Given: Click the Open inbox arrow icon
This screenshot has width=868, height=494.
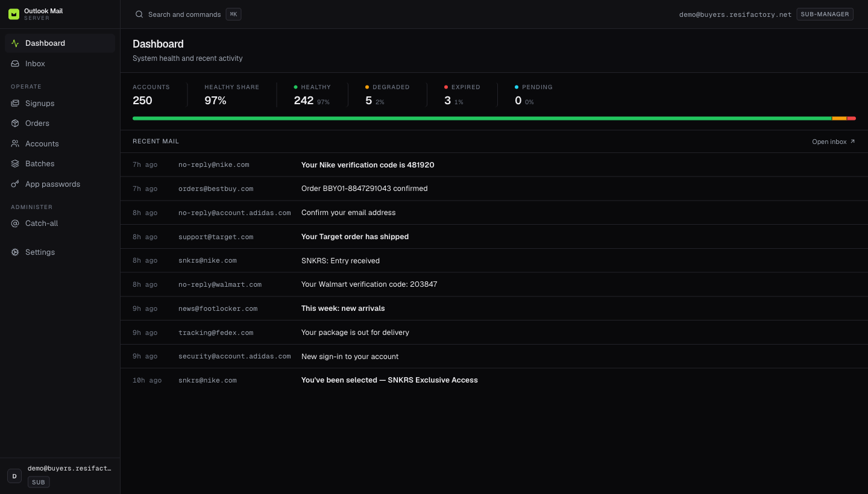Looking at the screenshot, I should (852, 142).
